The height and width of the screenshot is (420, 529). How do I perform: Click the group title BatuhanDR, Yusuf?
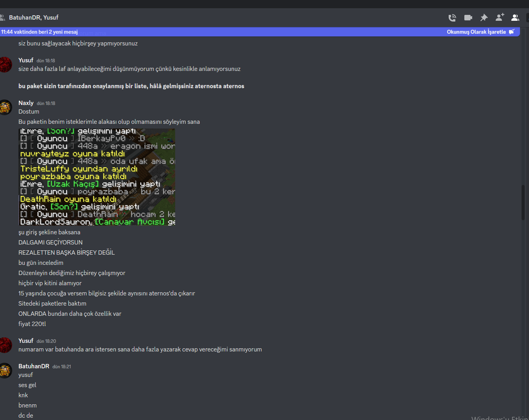[34, 18]
